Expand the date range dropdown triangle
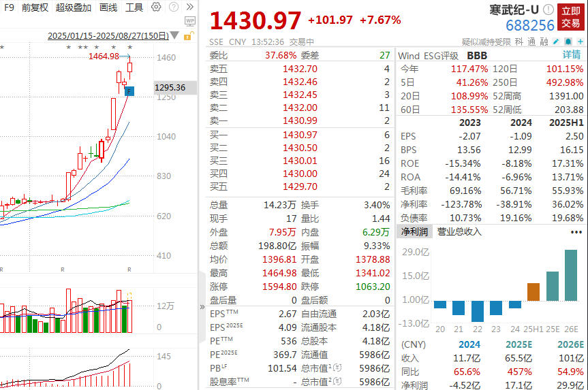The height and width of the screenshot is (390, 588). (174, 35)
